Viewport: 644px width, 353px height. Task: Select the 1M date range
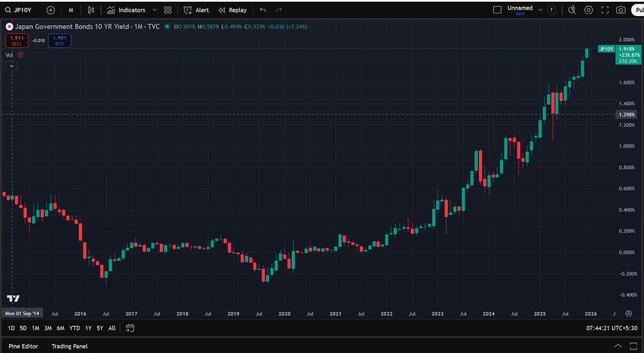[35, 328]
